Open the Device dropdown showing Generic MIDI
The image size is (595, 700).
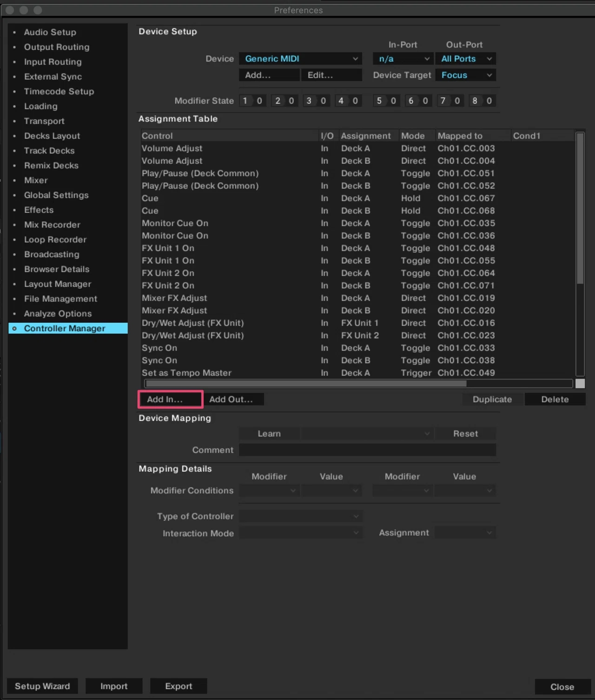click(x=300, y=59)
